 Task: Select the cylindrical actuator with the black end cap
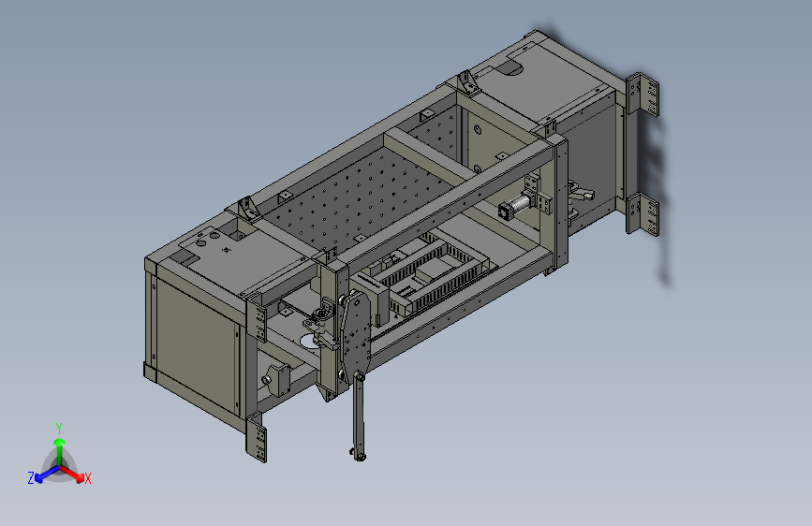click(x=515, y=206)
